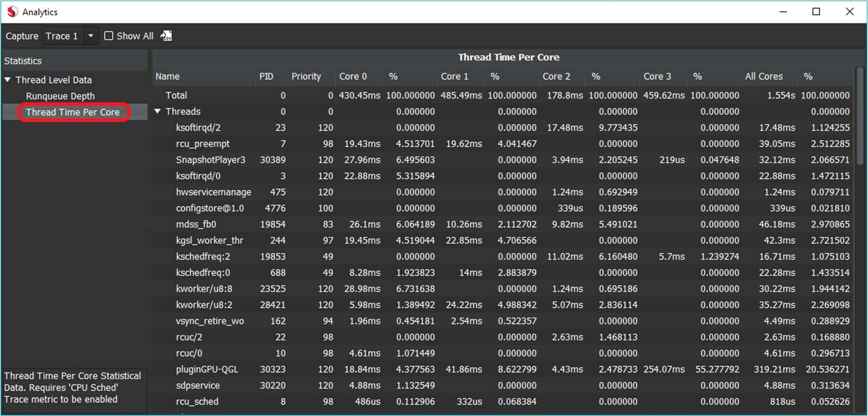Maximize the Analytics window

(x=816, y=12)
